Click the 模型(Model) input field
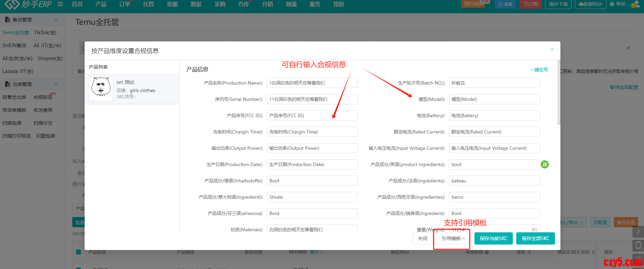The width and height of the screenshot is (644, 269). pos(494,99)
